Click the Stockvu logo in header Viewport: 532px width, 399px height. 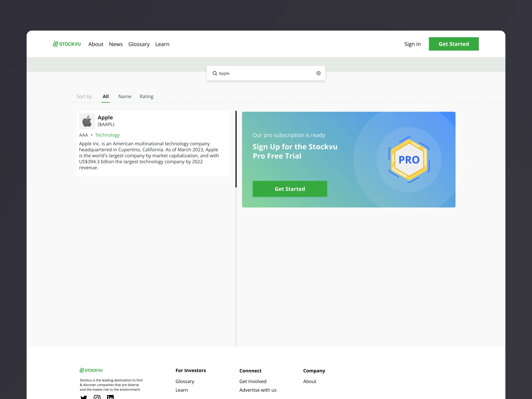pos(67,44)
